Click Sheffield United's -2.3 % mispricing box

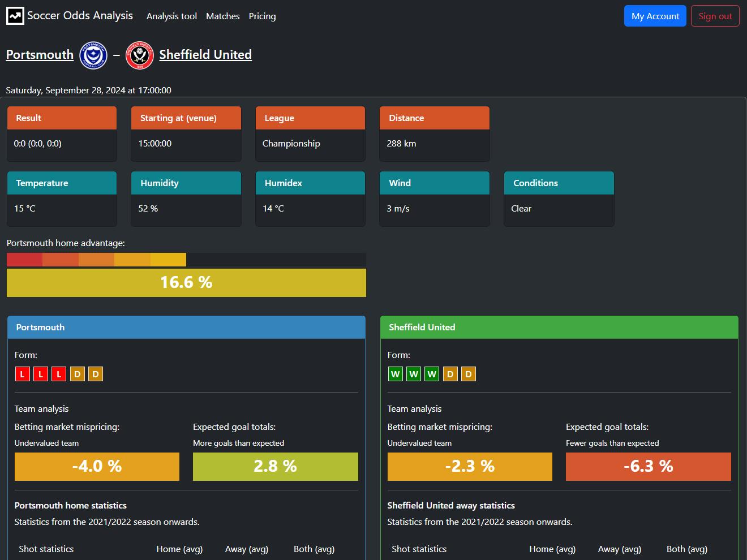[470, 467]
